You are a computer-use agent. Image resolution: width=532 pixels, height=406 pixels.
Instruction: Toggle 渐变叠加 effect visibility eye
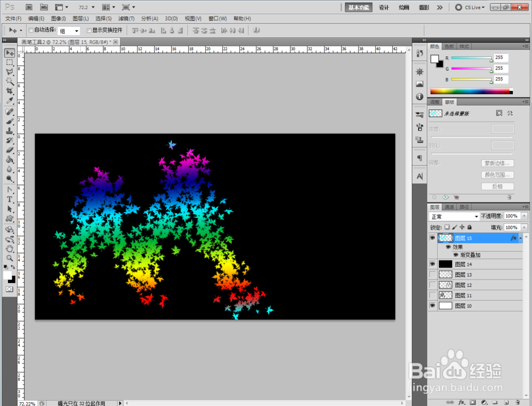pos(456,255)
